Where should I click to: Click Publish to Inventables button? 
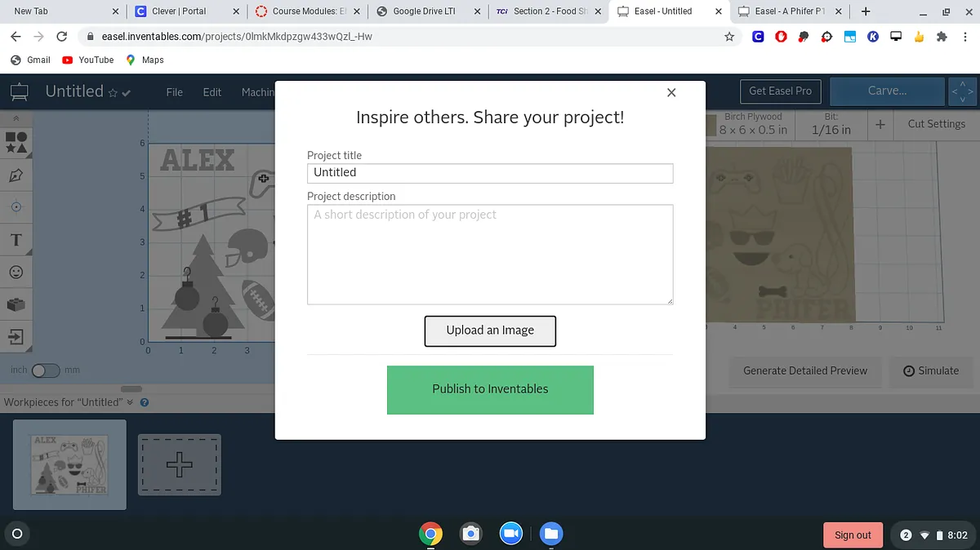tap(490, 389)
